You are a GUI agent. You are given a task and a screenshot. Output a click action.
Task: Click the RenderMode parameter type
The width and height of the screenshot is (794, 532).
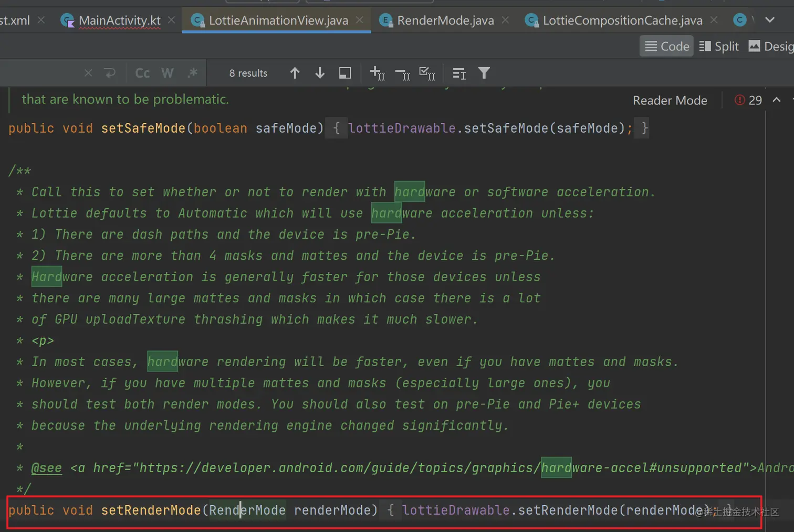pos(247,510)
